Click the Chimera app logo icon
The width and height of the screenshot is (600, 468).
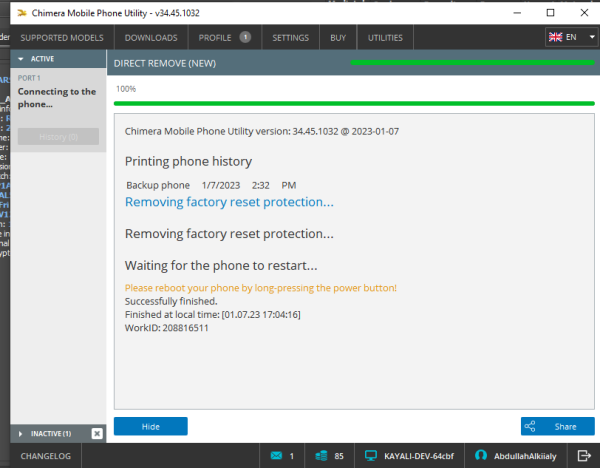22,13
